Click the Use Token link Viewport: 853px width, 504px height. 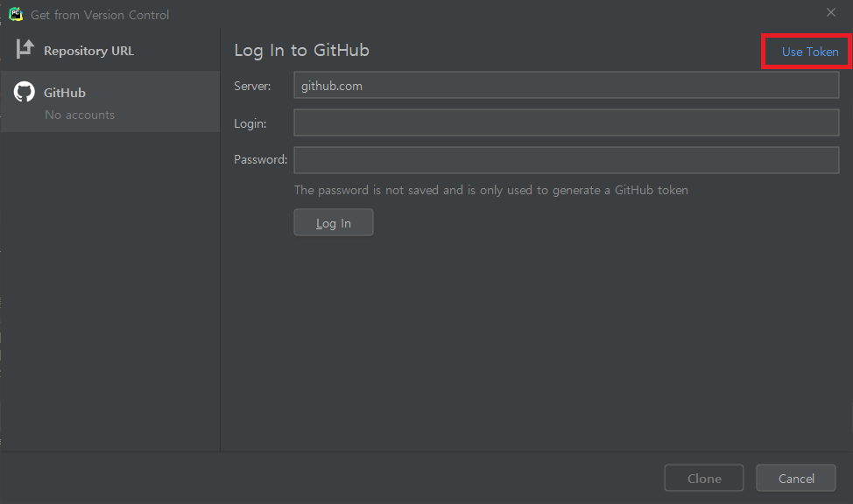point(810,52)
